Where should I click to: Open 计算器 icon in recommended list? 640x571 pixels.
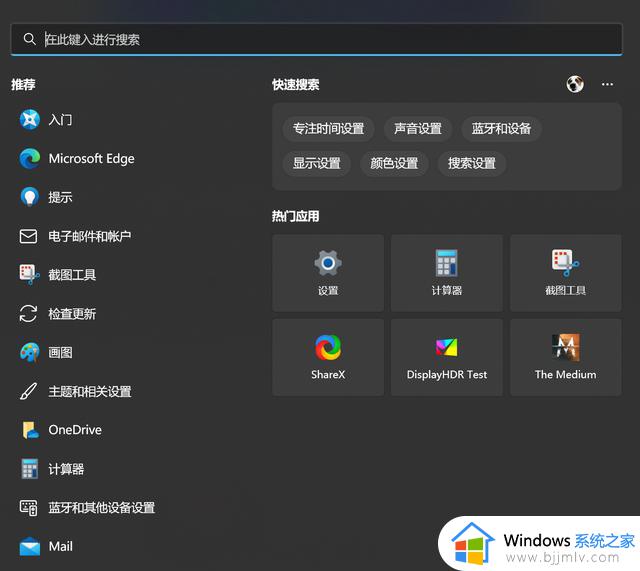[x=29, y=469]
